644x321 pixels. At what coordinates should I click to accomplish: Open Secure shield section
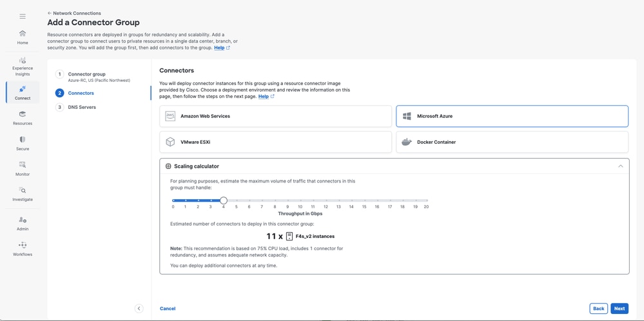point(23,143)
